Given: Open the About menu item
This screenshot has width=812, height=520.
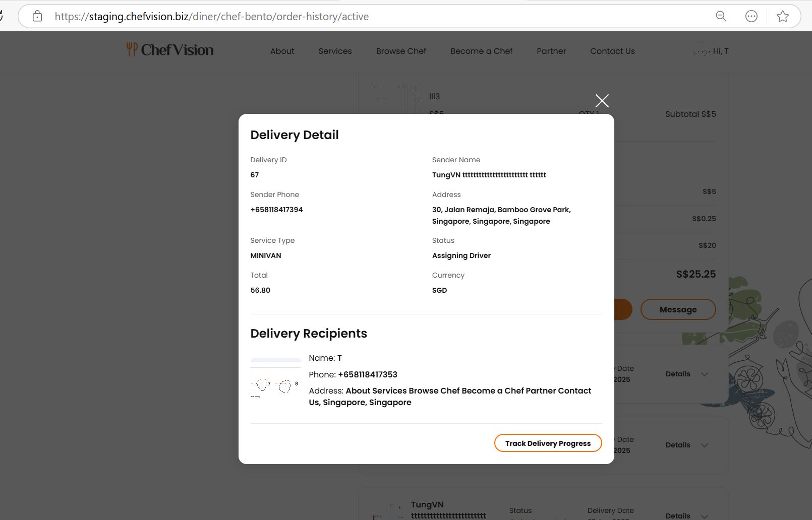Looking at the screenshot, I should pos(282,51).
